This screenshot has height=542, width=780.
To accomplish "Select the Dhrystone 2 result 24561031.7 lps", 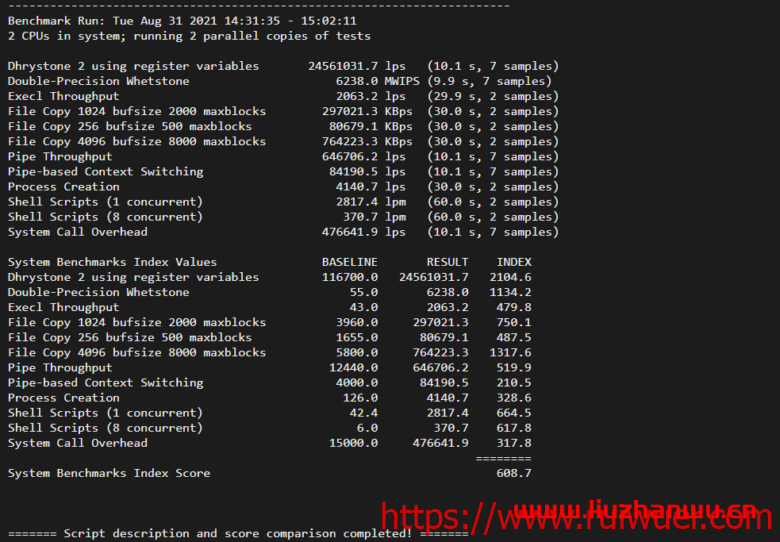I will [x=357, y=66].
